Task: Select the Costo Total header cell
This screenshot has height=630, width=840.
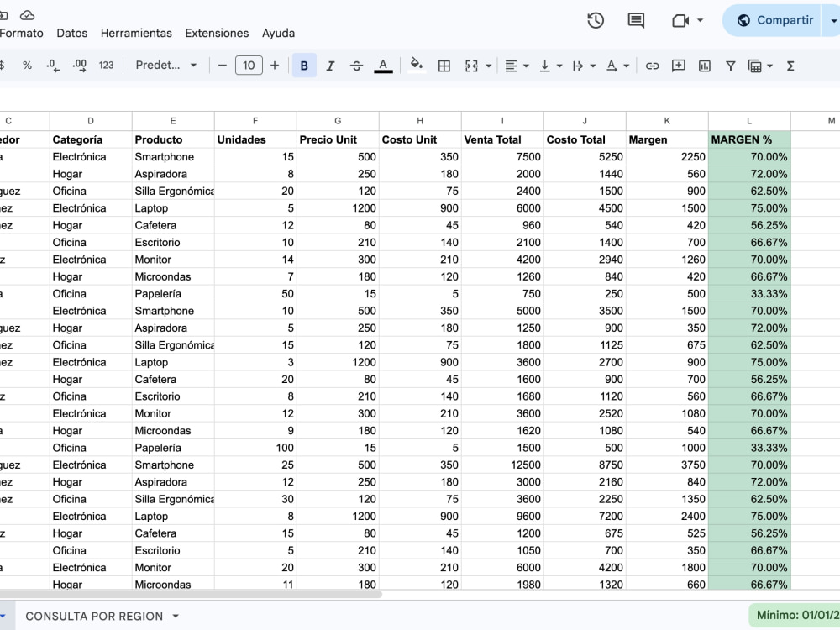Action: [x=585, y=139]
